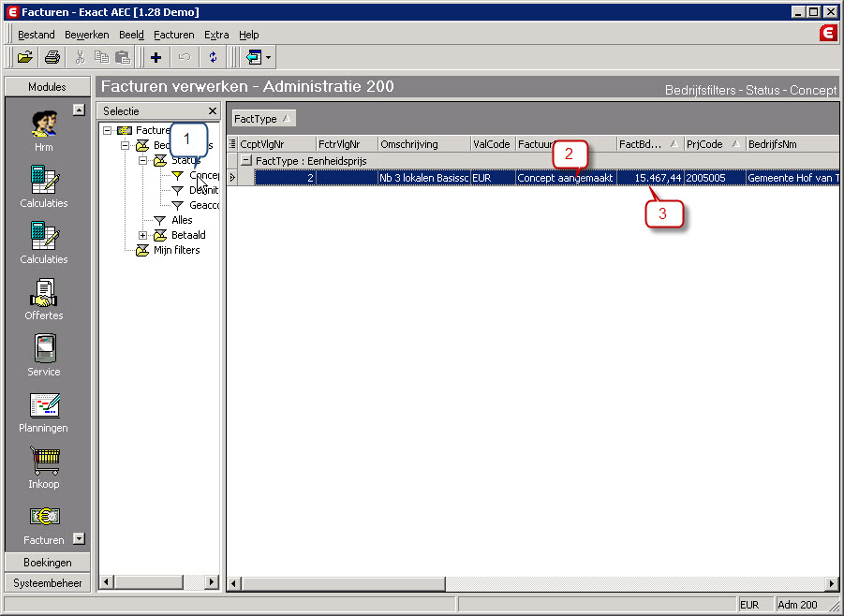Sort by the FctrVlgNr column header
This screenshot has width=844, height=616.
[x=348, y=144]
